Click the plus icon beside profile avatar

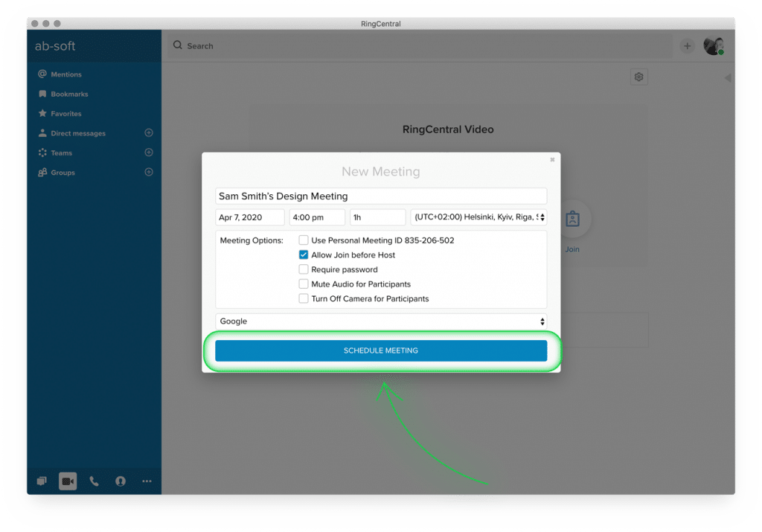tap(687, 46)
